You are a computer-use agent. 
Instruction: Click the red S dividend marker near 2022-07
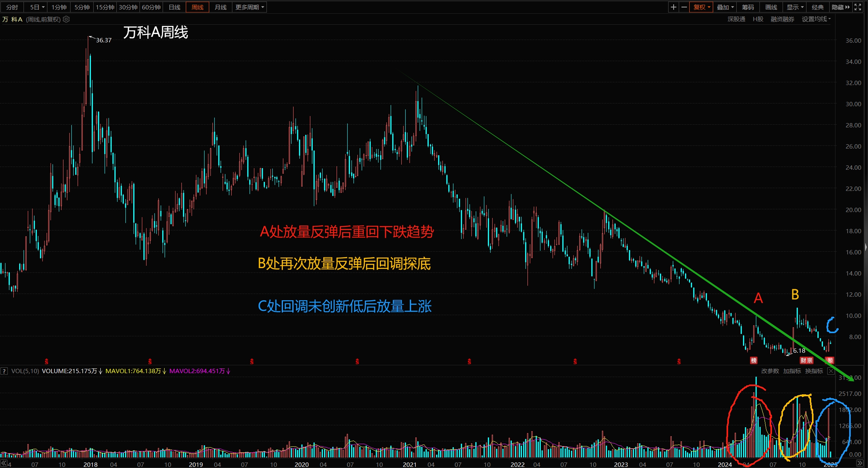pyautogui.click(x=575, y=361)
